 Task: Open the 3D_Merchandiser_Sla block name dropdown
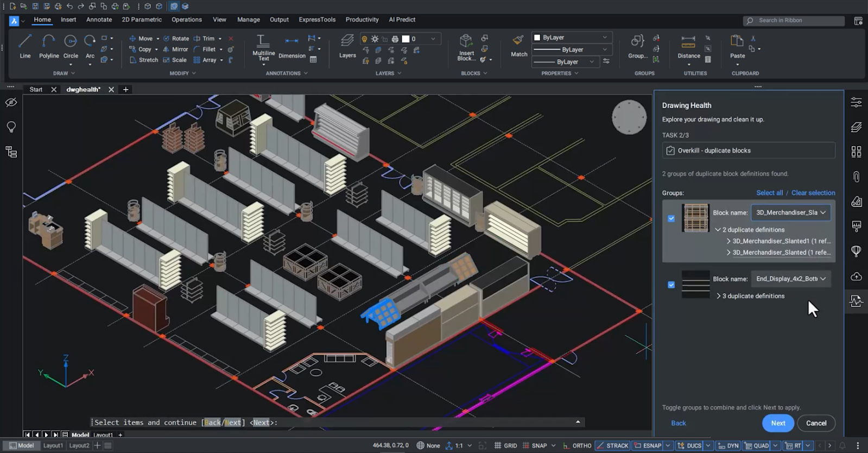(790, 212)
